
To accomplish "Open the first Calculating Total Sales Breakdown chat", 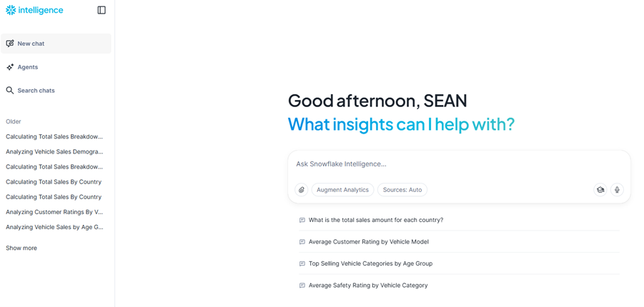I will (54, 136).
